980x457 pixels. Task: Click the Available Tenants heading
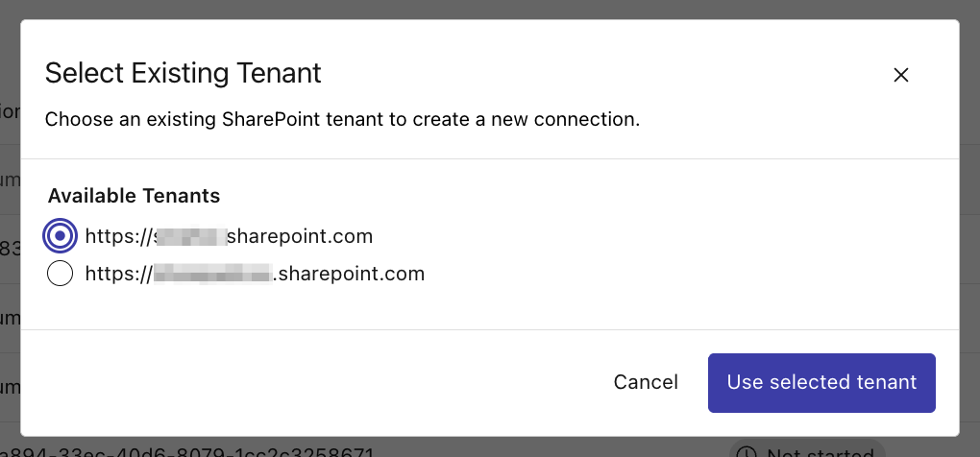point(135,196)
